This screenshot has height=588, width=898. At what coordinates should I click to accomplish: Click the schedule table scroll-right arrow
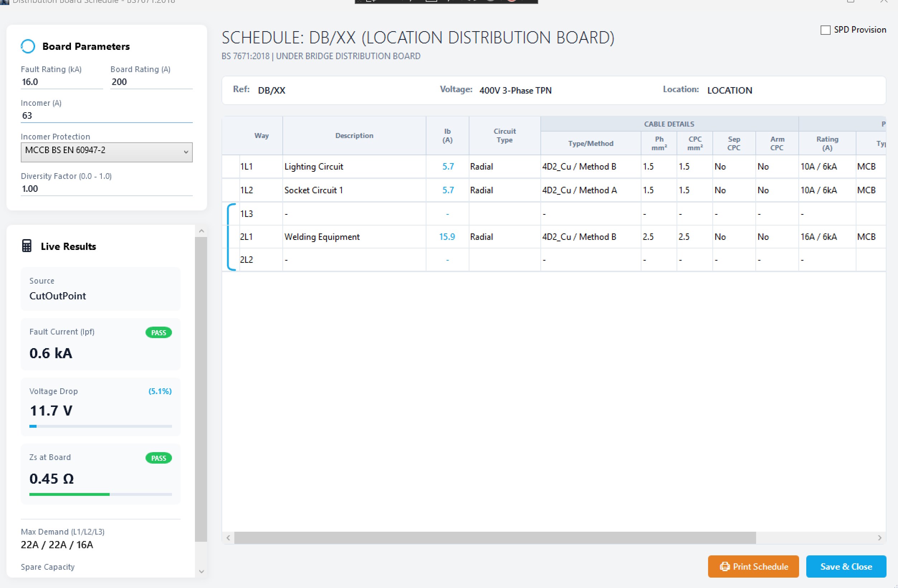pos(879,538)
